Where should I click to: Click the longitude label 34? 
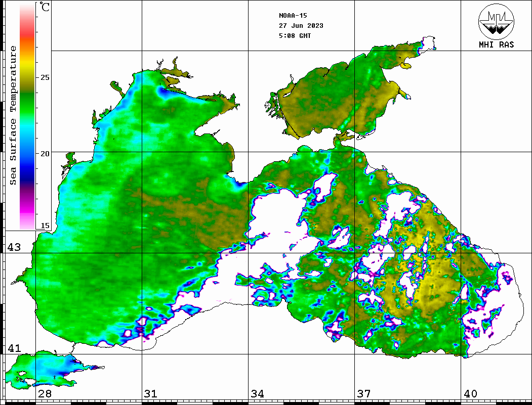[x=257, y=394]
